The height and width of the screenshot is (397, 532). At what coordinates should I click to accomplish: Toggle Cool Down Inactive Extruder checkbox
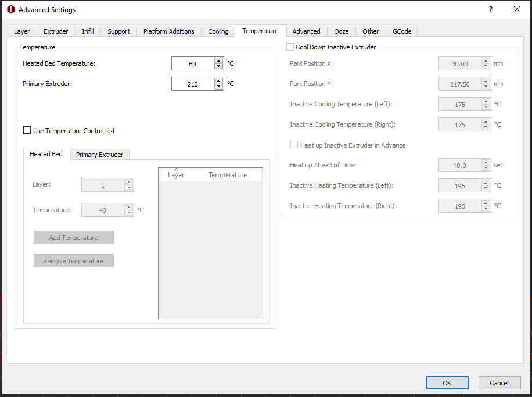290,47
